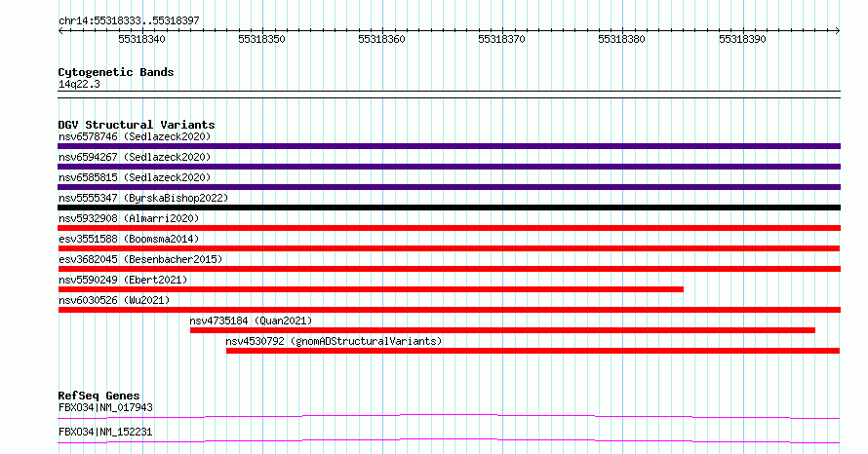Click the magenta line for FBXO34|NM_152231
This screenshot has height=454, width=868.
449,440
